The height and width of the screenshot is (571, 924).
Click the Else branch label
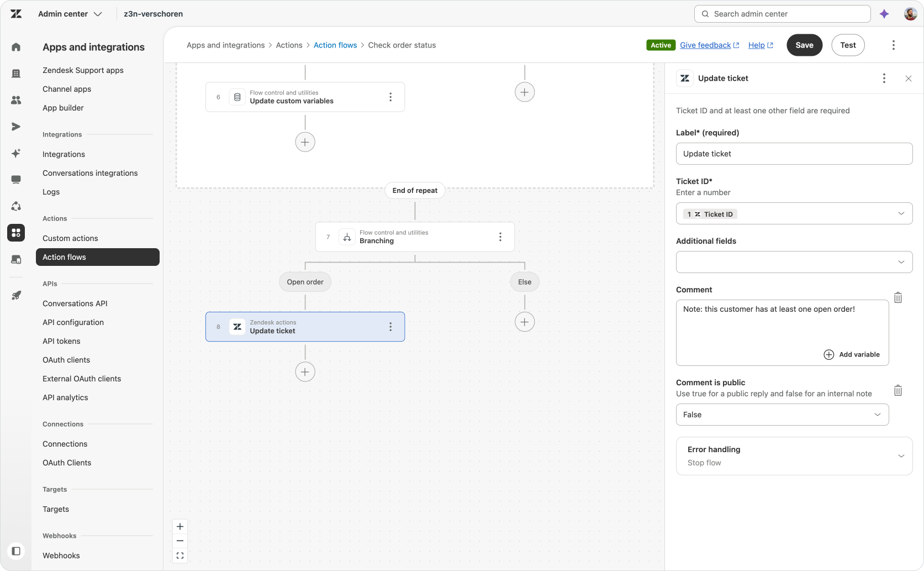[x=525, y=282]
